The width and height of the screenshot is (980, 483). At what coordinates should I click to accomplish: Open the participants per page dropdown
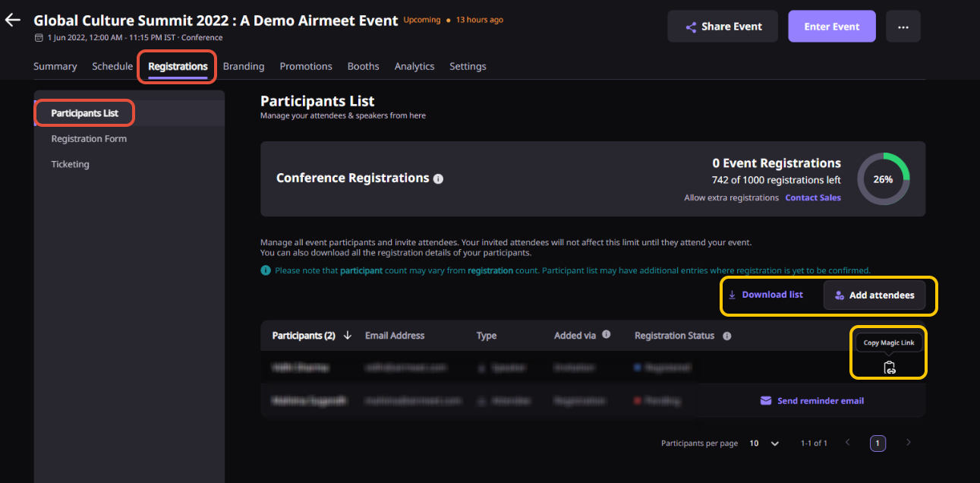tap(764, 444)
